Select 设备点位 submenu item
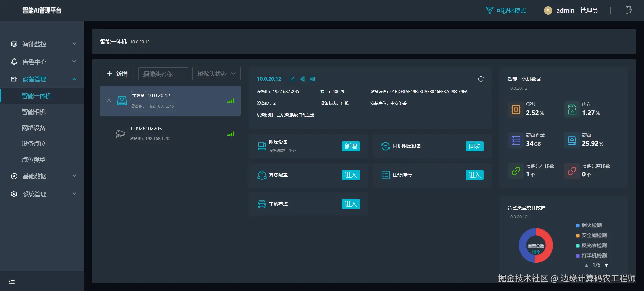 34,144
